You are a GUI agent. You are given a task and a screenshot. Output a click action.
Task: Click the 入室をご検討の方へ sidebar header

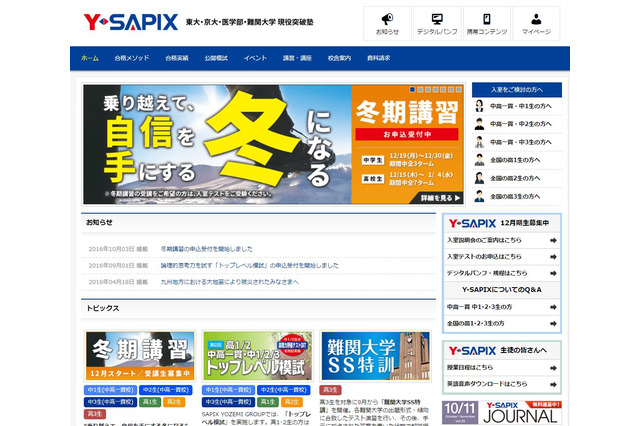pyautogui.click(x=517, y=90)
